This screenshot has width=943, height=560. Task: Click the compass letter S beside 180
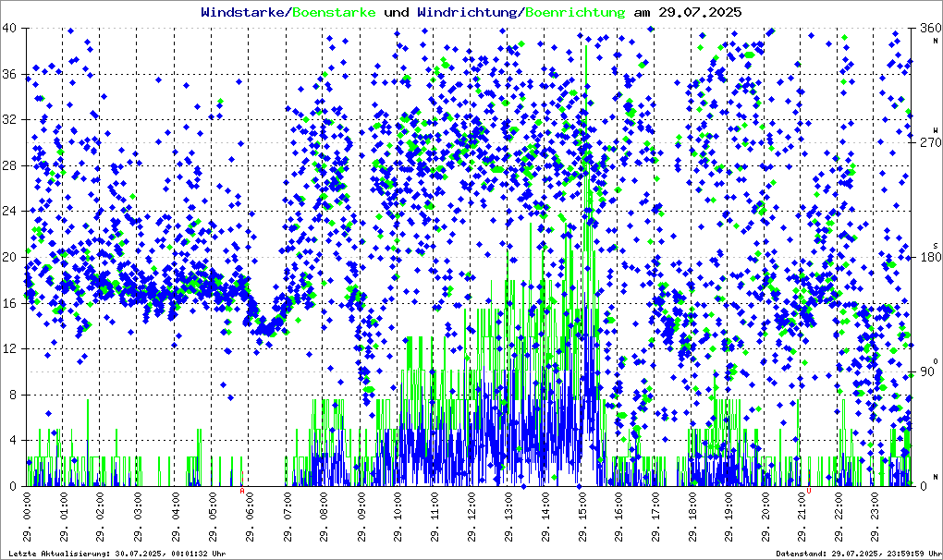(x=936, y=245)
